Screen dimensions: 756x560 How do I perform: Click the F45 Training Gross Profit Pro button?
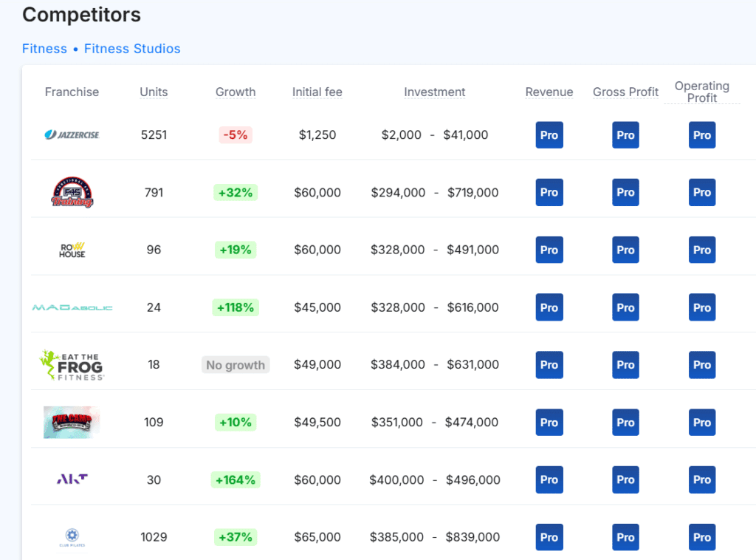click(x=625, y=193)
